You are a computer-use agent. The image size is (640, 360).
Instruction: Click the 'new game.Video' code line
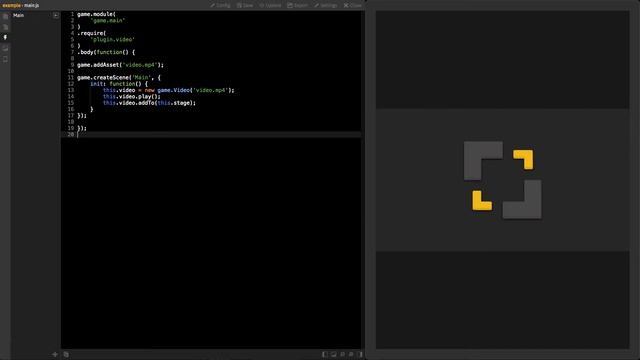click(x=169, y=90)
